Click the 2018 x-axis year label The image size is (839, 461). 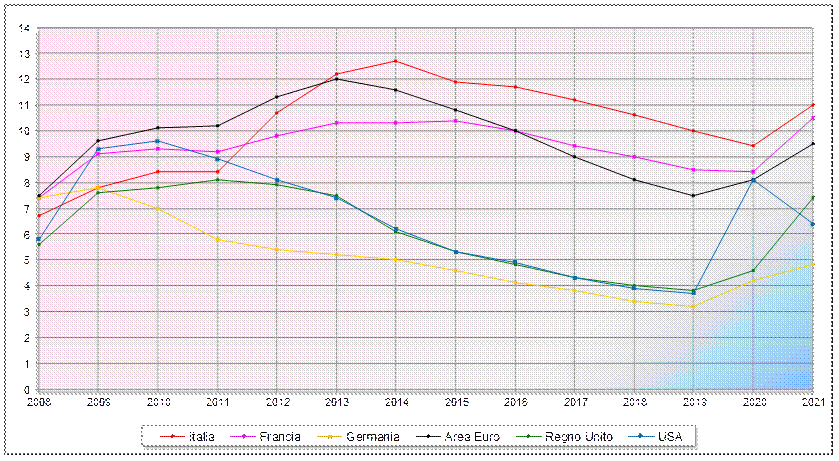click(634, 402)
